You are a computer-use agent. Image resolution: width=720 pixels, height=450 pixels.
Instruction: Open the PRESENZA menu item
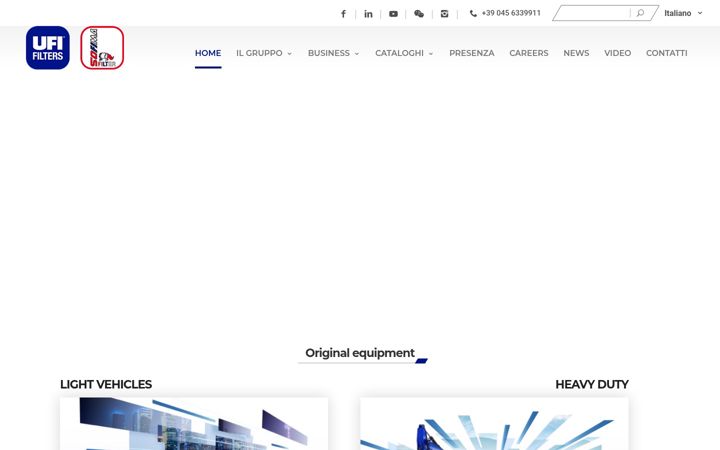472,53
